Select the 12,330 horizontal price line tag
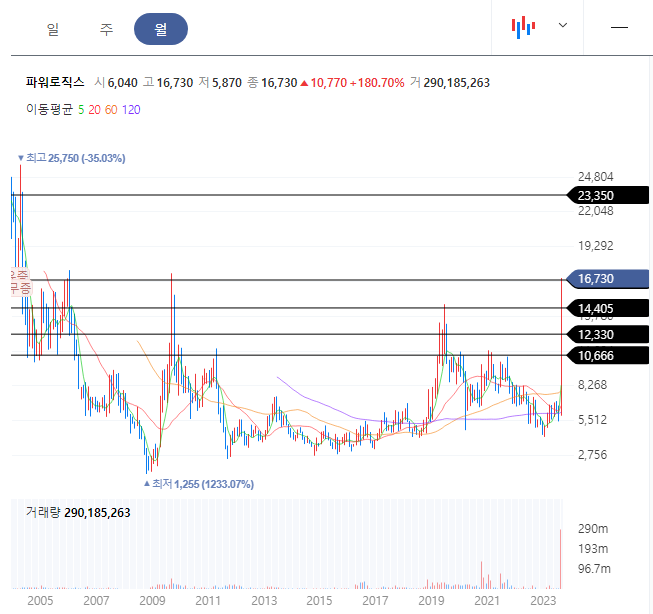This screenshot has height=614, width=653. click(608, 334)
